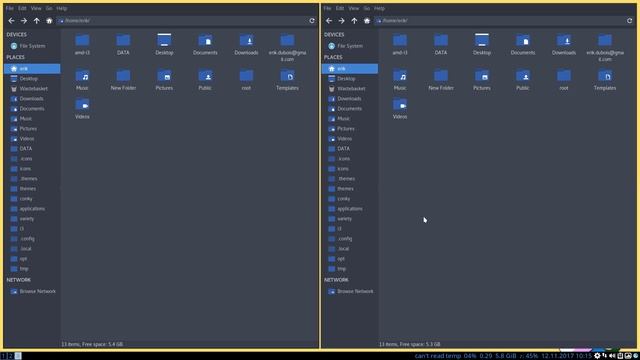Open .icons bookmark in left window sidebar
This screenshot has height=360, width=640.
point(32,159)
